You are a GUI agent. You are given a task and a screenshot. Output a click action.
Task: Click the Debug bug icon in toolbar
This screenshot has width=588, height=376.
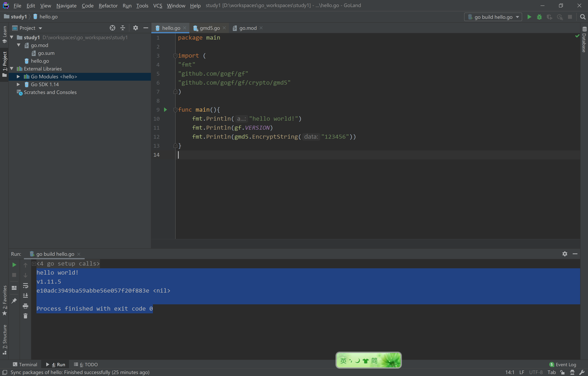pyautogui.click(x=539, y=17)
